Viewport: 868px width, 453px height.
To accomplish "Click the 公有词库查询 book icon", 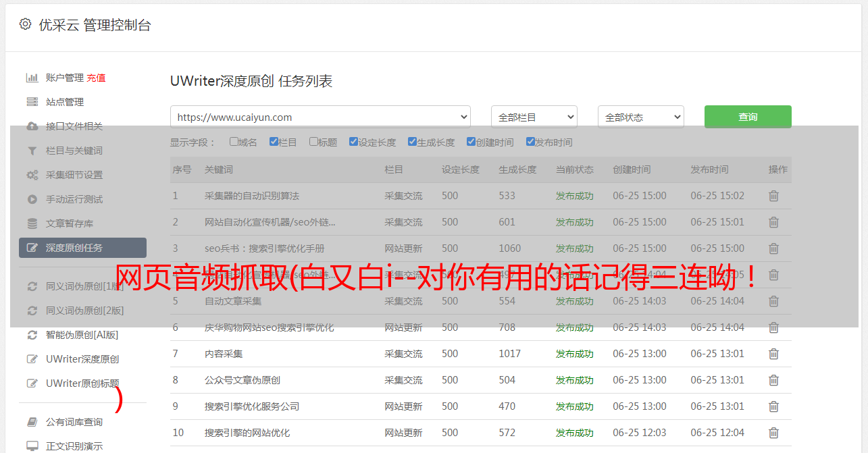I will pyautogui.click(x=32, y=422).
